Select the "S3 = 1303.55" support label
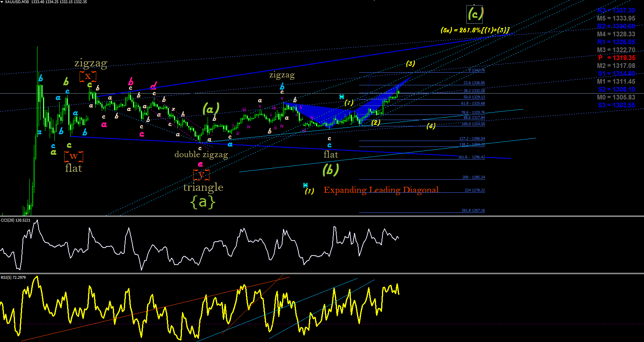Viewport: 644px width, 342px height. click(616, 105)
